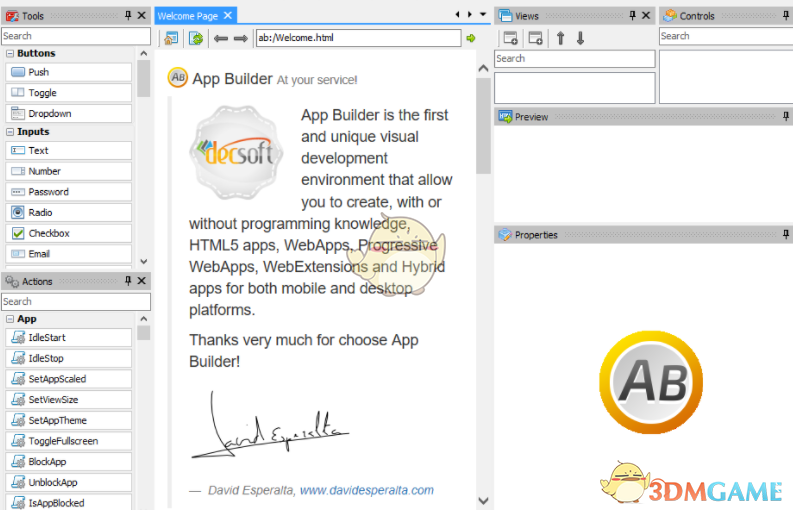Viewport: 793px width, 510px height.
Task: Collapse the Inputs category
Action: (x=10, y=132)
